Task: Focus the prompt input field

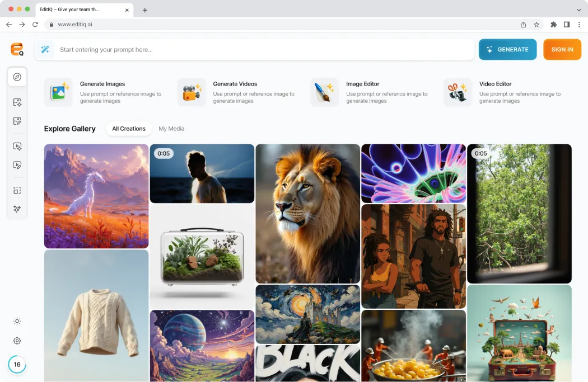Action: pyautogui.click(x=263, y=50)
